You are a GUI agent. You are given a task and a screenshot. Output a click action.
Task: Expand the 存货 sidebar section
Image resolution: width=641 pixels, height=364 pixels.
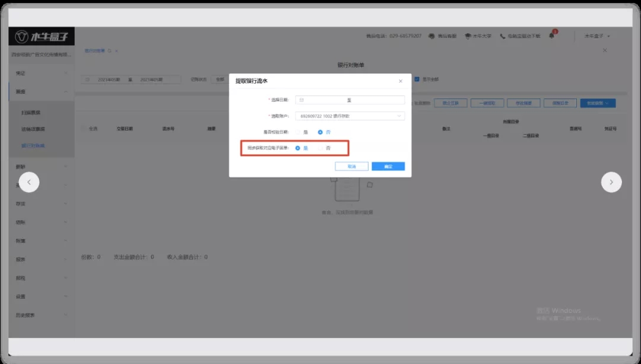pyautogui.click(x=42, y=203)
